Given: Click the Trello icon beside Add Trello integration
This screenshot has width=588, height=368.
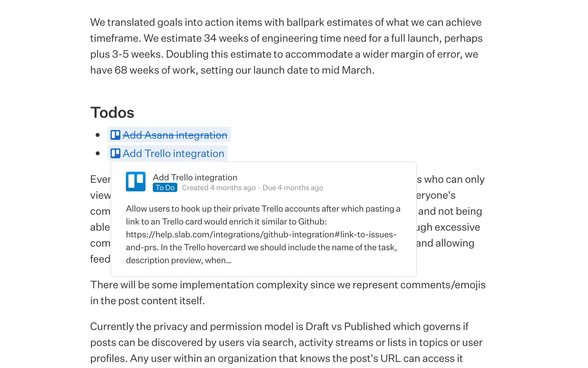Looking at the screenshot, I should [115, 153].
